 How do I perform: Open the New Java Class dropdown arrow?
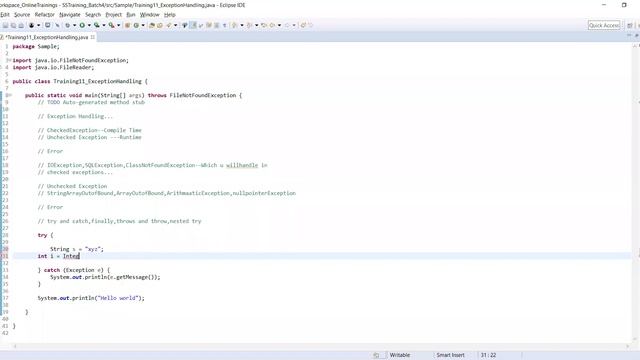tap(143, 25)
